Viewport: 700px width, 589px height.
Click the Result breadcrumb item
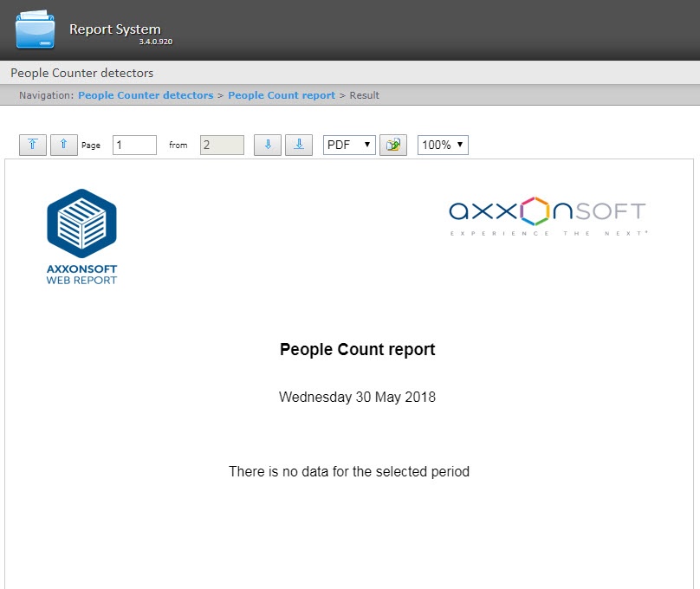coord(365,95)
